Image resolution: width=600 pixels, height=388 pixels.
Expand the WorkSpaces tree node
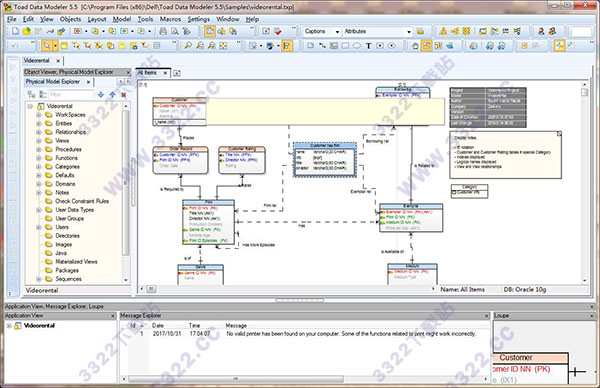pos(39,114)
